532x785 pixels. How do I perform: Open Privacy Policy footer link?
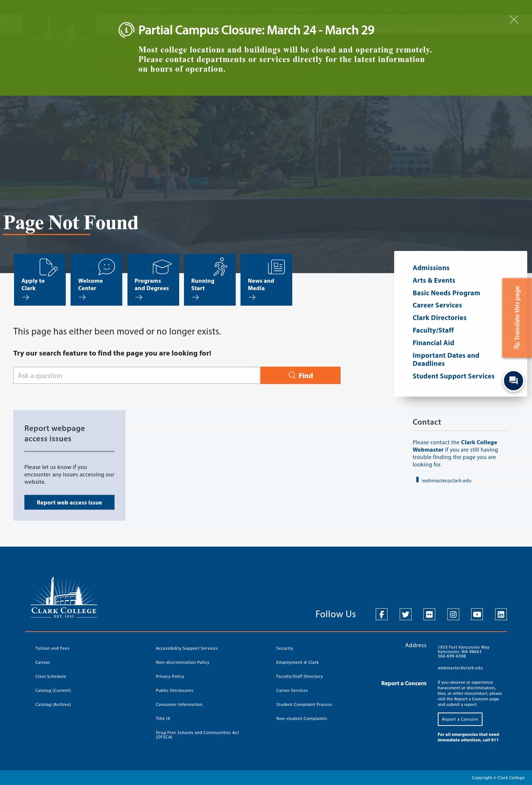170,676
